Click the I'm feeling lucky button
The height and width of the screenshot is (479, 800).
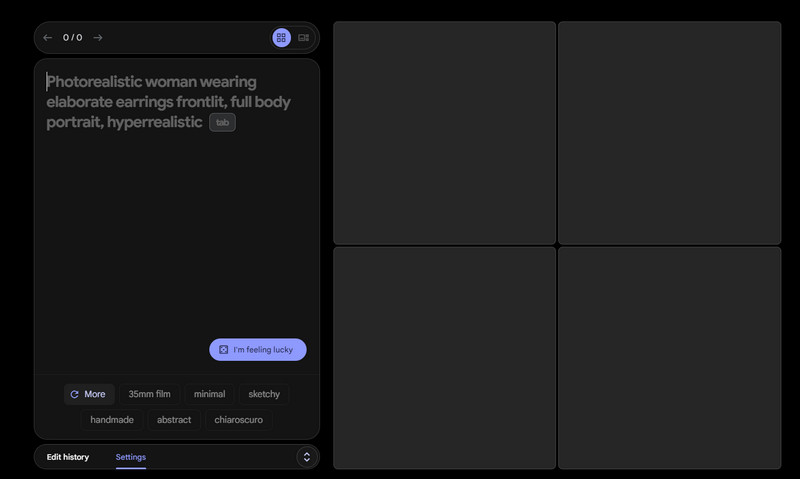click(x=258, y=350)
